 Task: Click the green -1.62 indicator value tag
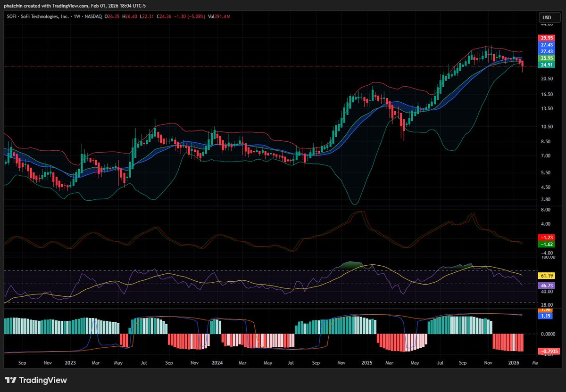[546, 244]
